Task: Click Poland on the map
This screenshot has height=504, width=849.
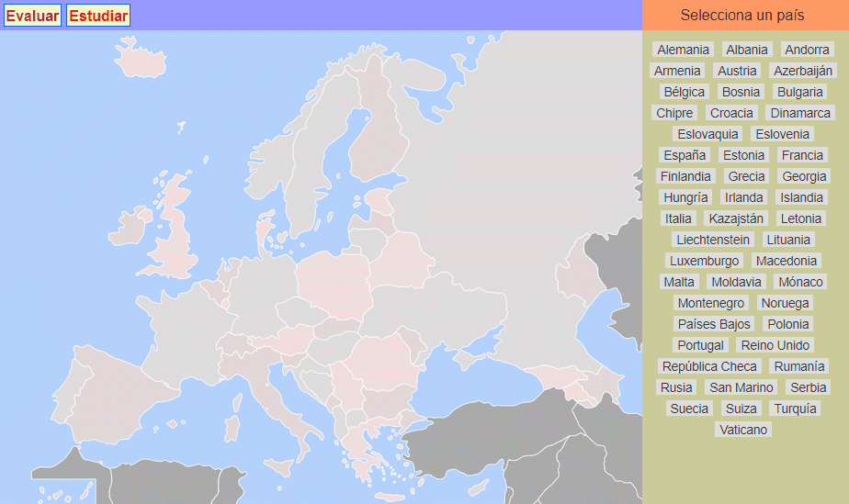Action: [335, 286]
